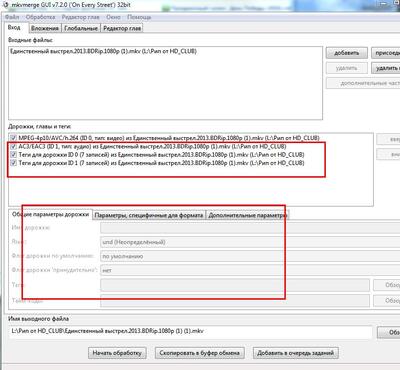
Task: Click the присоединить button
Action: [x=386, y=53]
